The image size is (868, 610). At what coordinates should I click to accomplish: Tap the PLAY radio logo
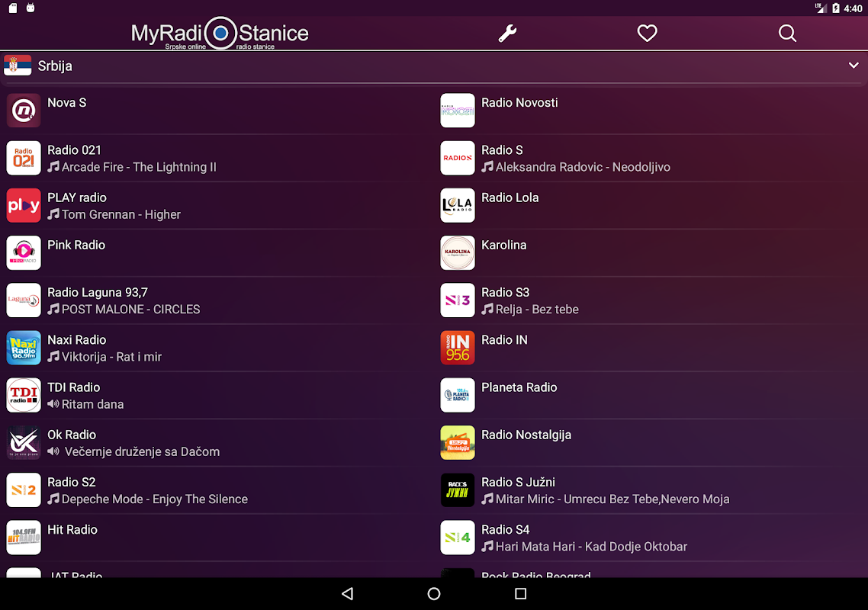point(24,205)
